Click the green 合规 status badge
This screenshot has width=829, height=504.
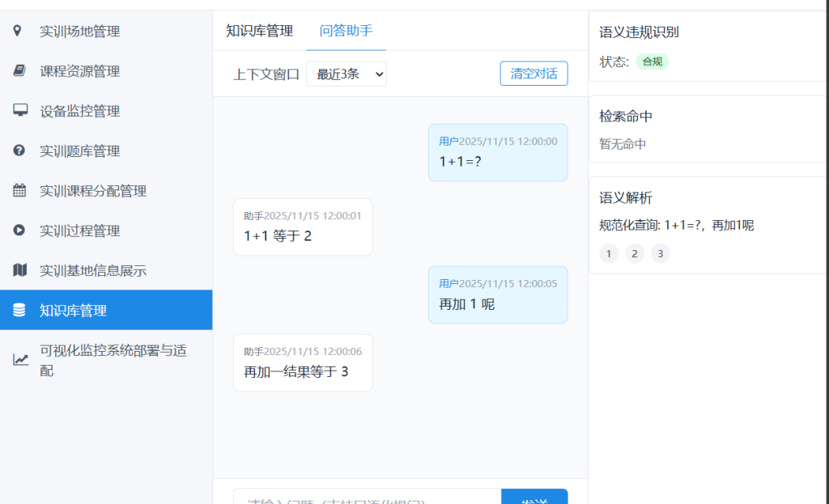tap(652, 61)
